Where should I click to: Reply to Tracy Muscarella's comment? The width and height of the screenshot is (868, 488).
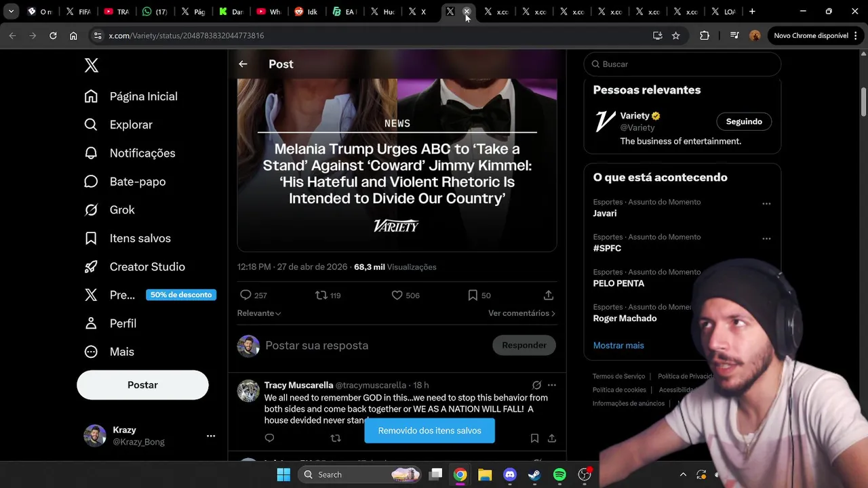pyautogui.click(x=269, y=439)
